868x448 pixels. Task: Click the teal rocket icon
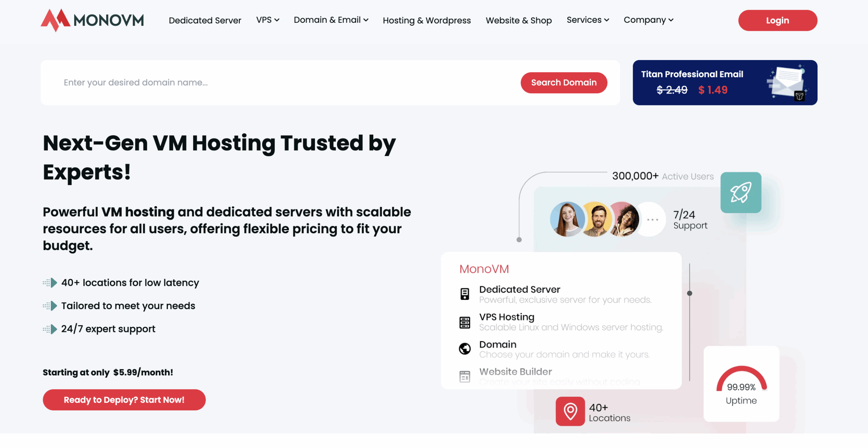click(741, 192)
